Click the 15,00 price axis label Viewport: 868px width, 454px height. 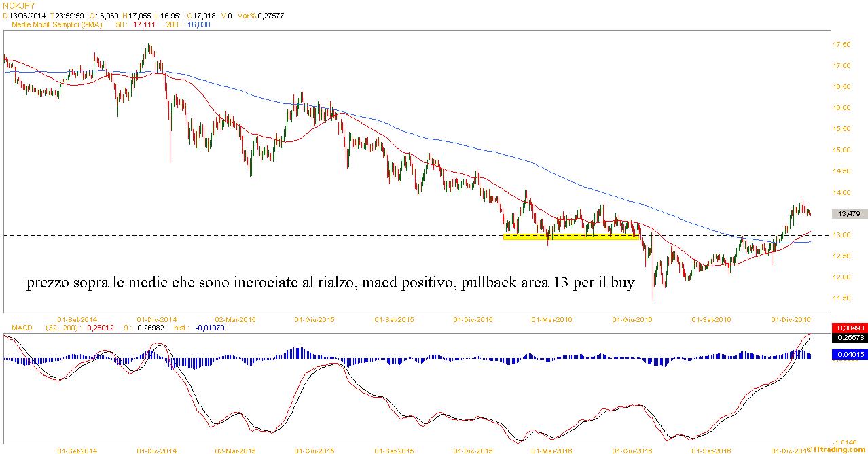[841, 150]
